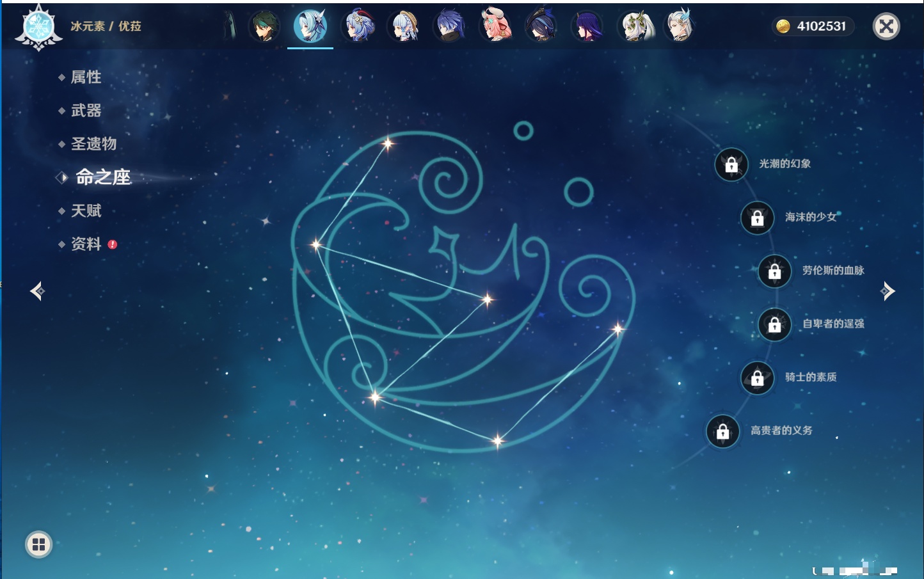924x579 pixels.
Task: Choose the avatar with black tricorn hat
Action: [541, 26]
